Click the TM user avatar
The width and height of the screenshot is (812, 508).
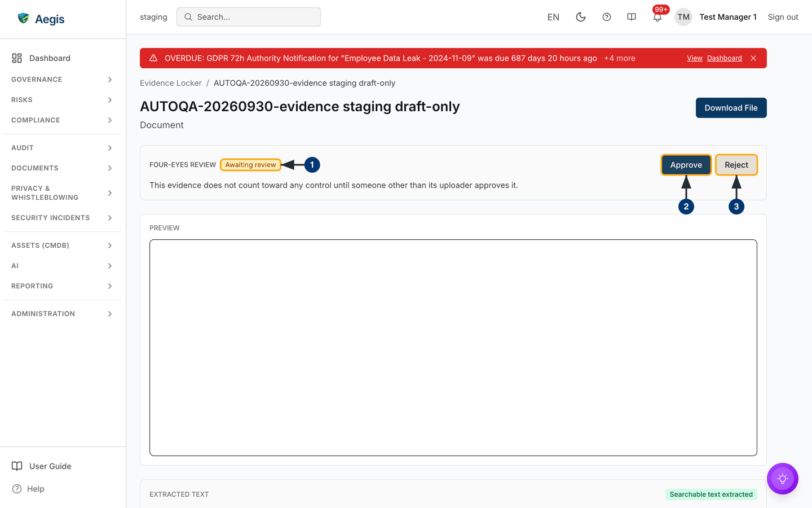coord(683,17)
